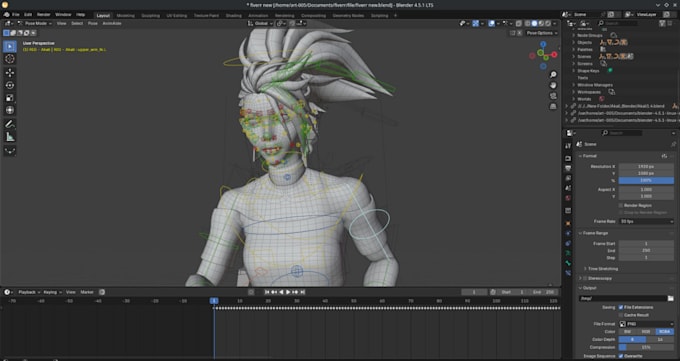Activate the 3D Cursor tool
Viewport: 680px width, 361px height.
[x=10, y=59]
